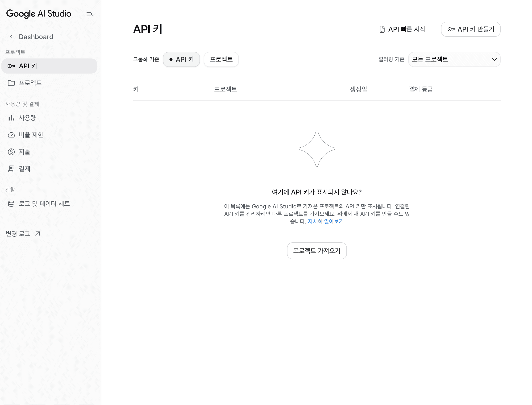532x405 pixels.
Task: Click the 결제 등급 column header
Action: 421,89
